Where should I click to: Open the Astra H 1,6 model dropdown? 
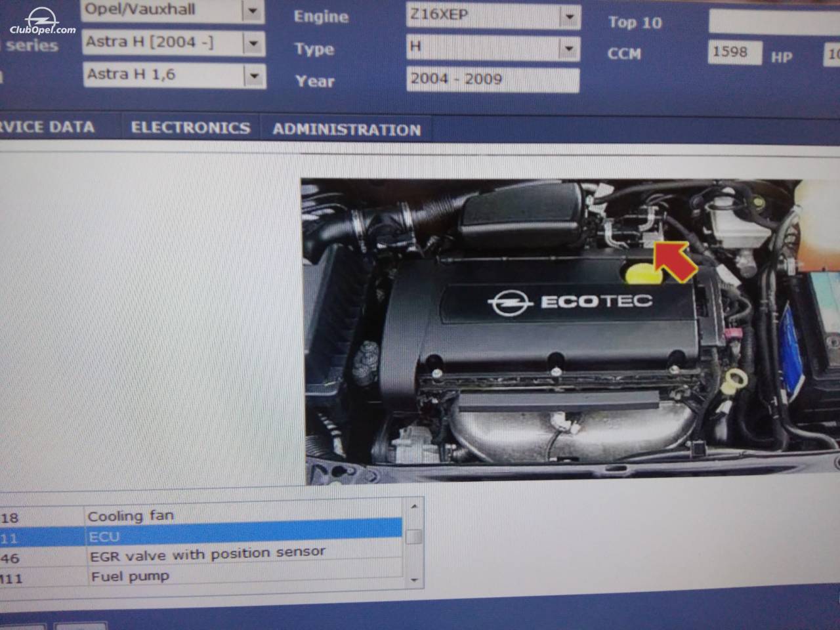click(x=254, y=75)
